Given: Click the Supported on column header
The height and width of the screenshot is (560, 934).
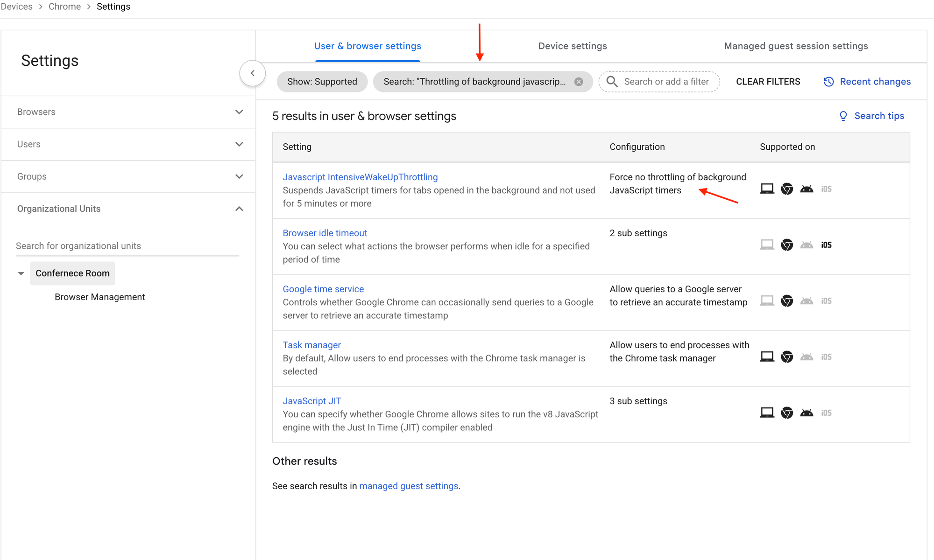Looking at the screenshot, I should [787, 147].
